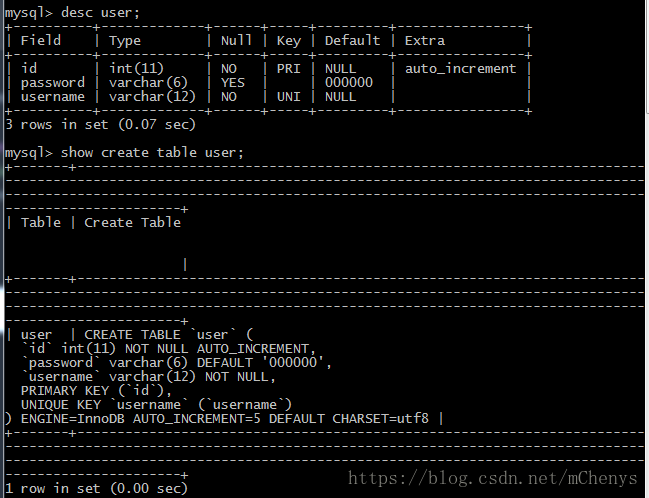Click the vertical scrollbar at right edge
Viewport: 649px width, 498px height.
click(647, 248)
